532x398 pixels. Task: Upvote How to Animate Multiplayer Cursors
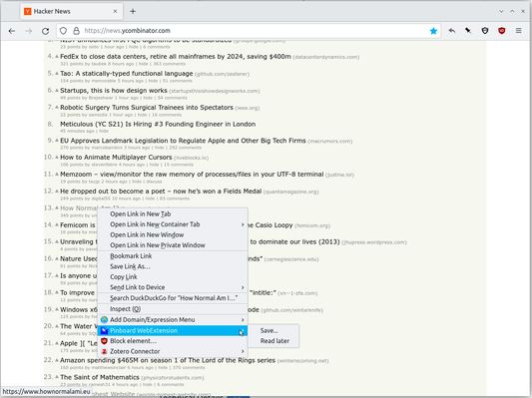point(57,158)
